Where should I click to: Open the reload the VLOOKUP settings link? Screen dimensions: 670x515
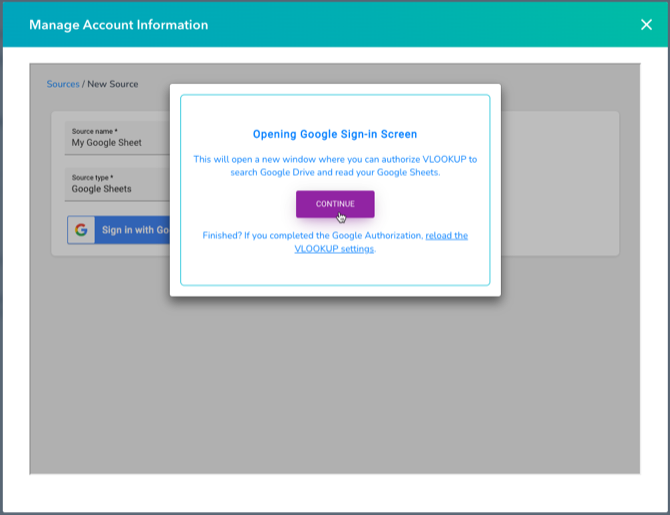(381, 242)
